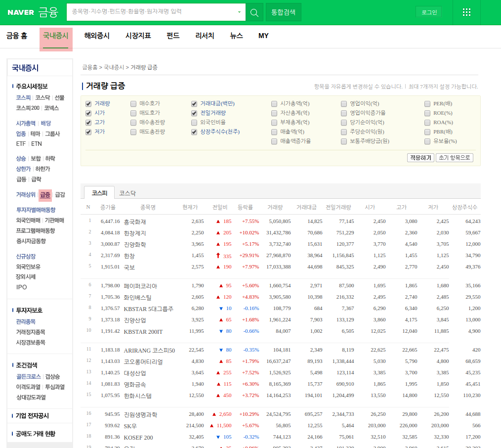Open the 국내증시 menu
The image size is (501, 448).
pyautogui.click(x=56, y=36)
